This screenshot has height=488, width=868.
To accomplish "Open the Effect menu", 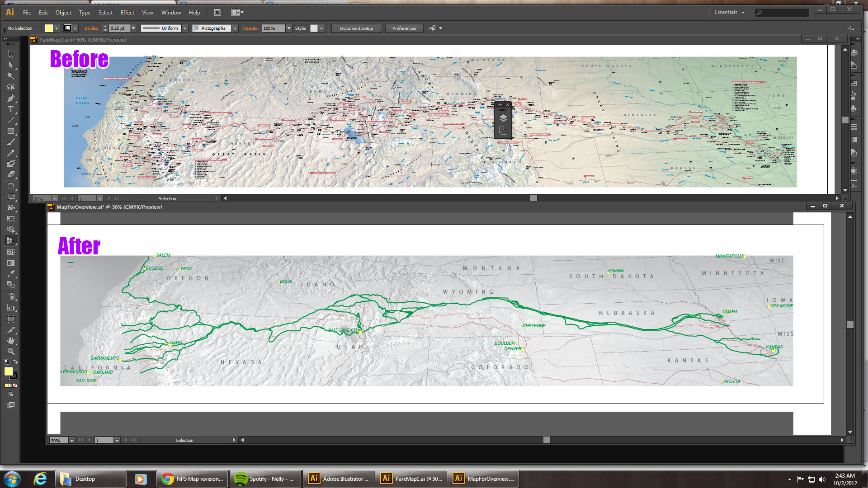I will [x=127, y=12].
